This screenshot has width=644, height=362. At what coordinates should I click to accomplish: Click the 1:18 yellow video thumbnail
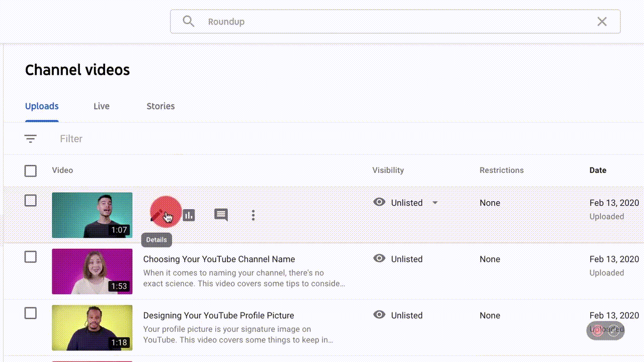click(x=92, y=328)
